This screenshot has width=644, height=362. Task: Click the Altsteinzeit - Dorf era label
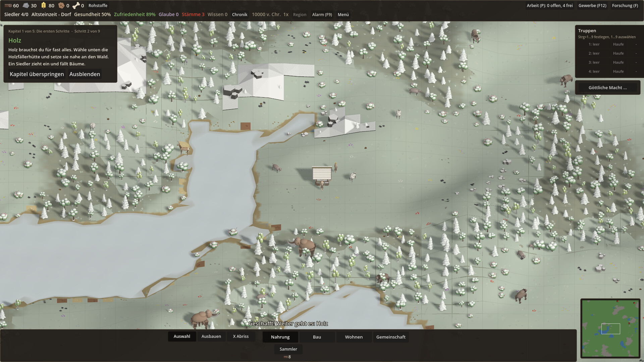[x=51, y=14]
